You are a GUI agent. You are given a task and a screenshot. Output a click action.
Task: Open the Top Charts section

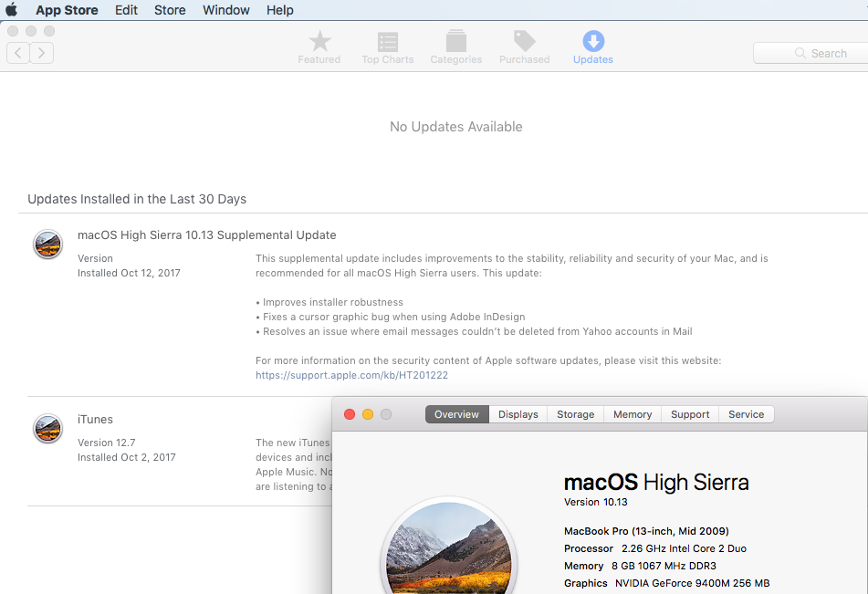[388, 47]
